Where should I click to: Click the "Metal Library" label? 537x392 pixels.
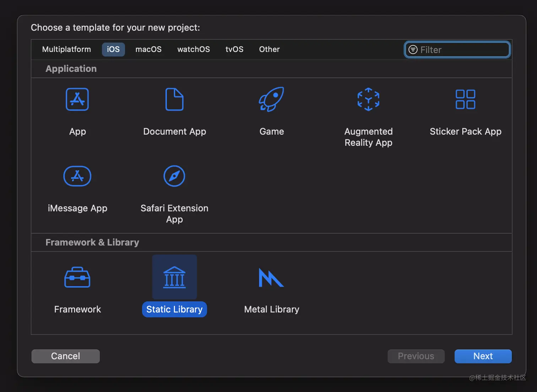[272, 309]
